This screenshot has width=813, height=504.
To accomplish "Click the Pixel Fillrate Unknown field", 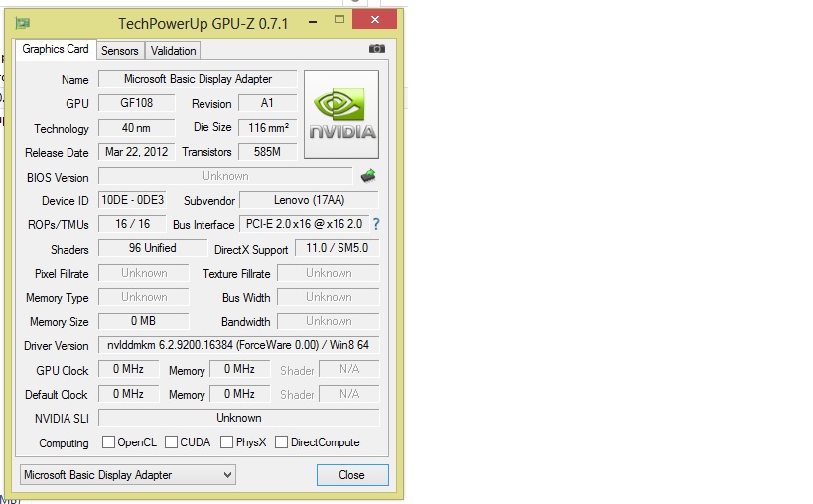I will 144,273.
